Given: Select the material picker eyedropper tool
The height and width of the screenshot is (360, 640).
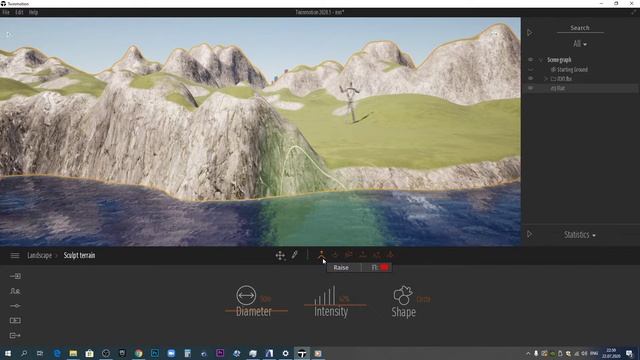Looking at the screenshot, I should pos(294,255).
